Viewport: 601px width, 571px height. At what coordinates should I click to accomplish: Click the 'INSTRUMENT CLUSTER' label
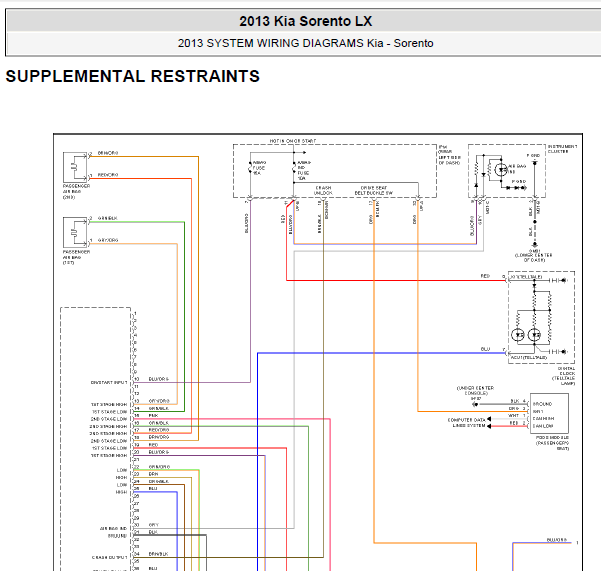pyautogui.click(x=562, y=149)
